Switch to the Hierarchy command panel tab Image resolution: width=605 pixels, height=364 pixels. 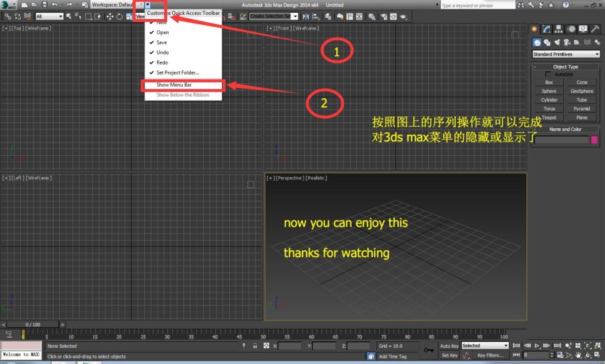coord(559,29)
